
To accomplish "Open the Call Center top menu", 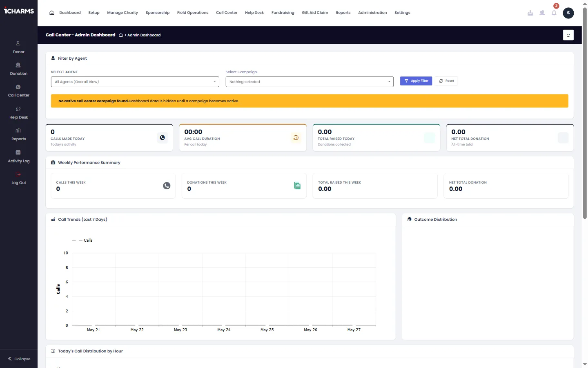I will pos(227,13).
